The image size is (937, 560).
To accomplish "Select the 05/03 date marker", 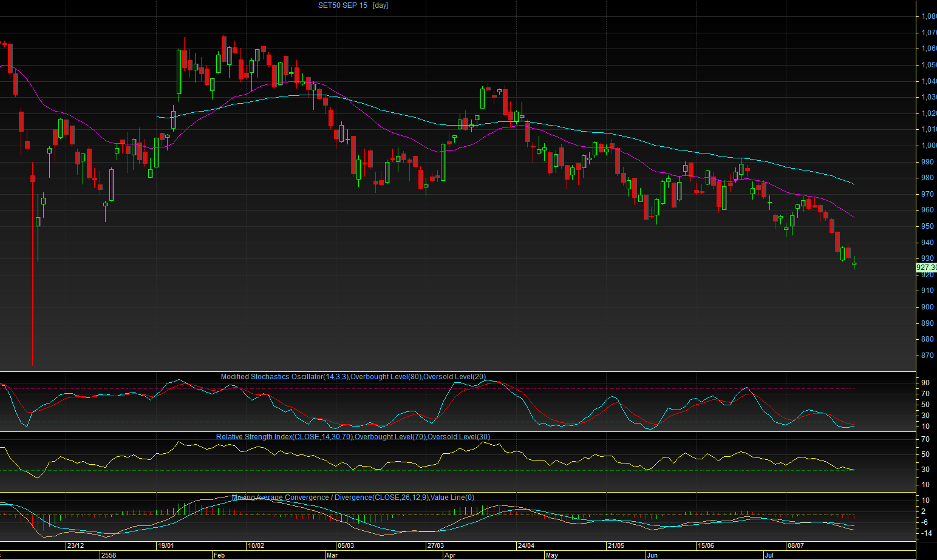I will click(346, 545).
